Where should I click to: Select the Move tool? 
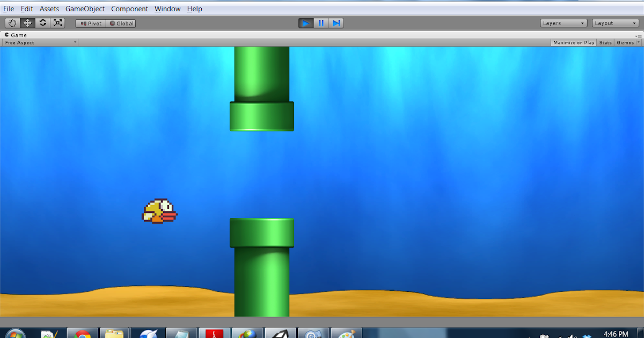(27, 23)
